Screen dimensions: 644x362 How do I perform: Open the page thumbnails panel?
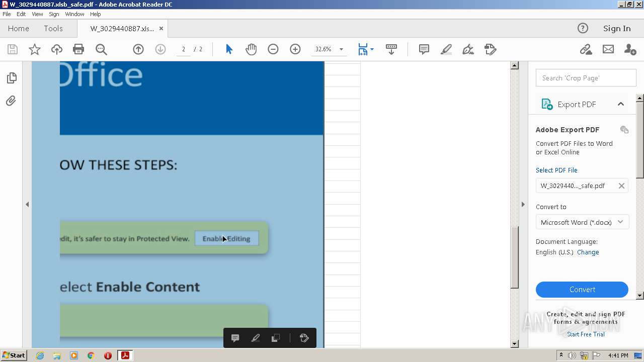(x=11, y=78)
